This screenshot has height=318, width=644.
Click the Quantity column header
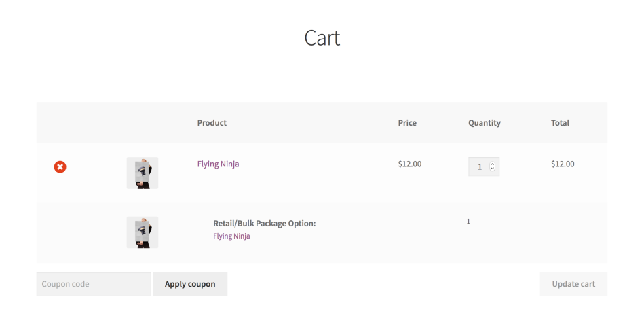(x=485, y=123)
